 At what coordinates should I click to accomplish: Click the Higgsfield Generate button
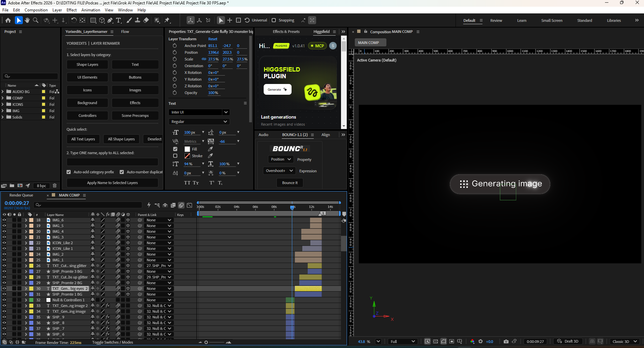point(277,89)
